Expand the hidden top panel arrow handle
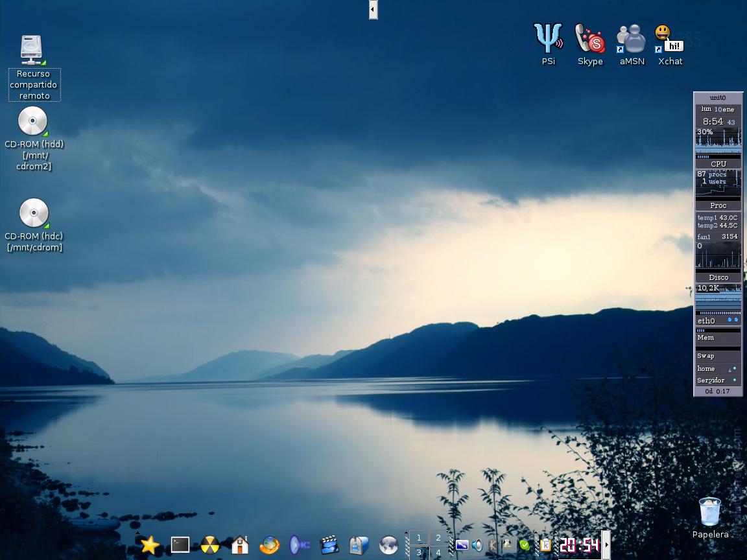Viewport: 747px width, 560px height. click(x=373, y=9)
